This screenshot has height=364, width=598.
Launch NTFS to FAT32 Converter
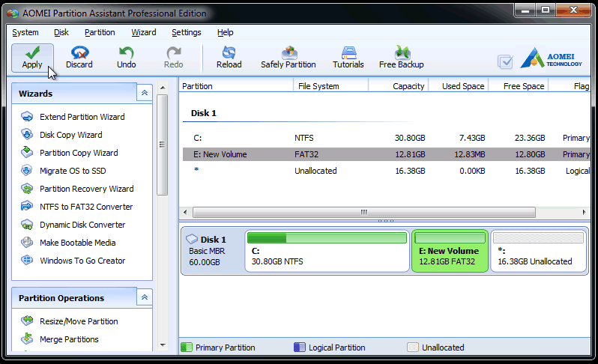(76, 206)
